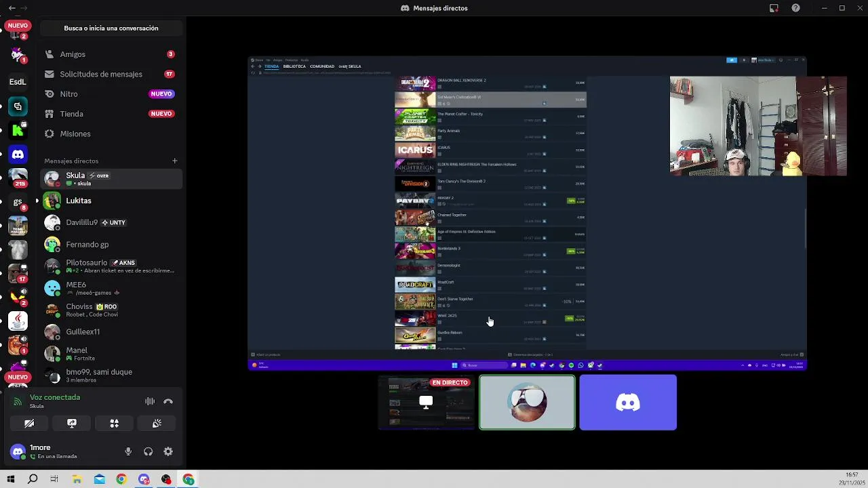Mute the microphone

coord(128,451)
